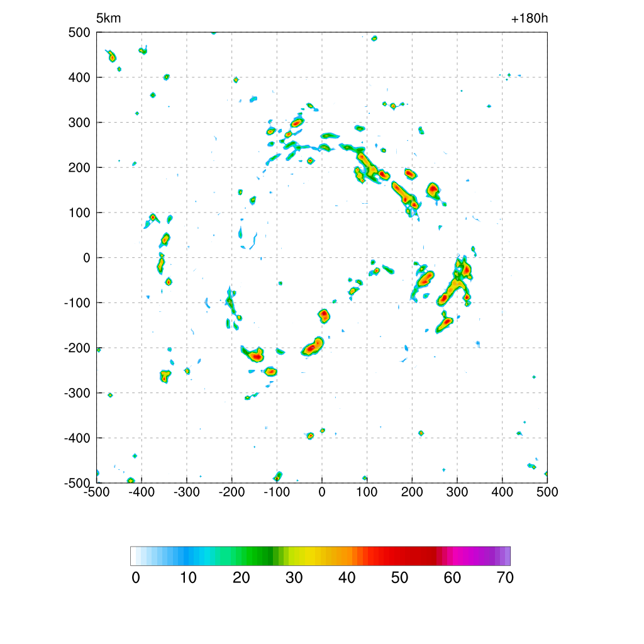Click the colorbar label 10

pos(189,578)
